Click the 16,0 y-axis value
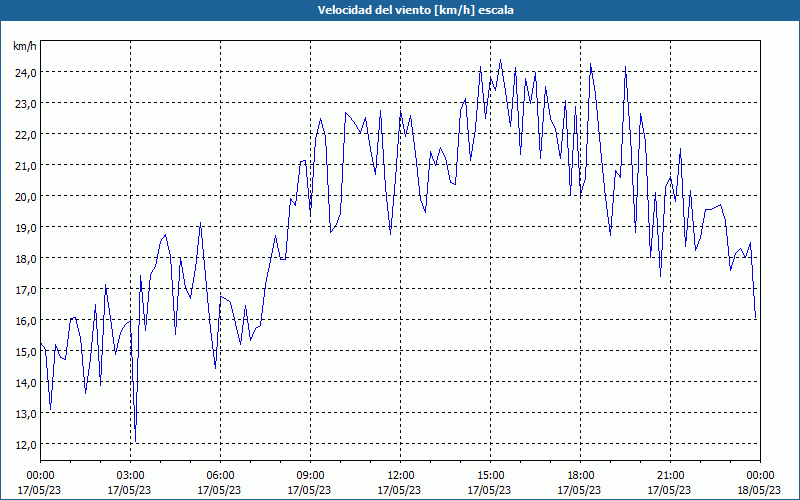 click(x=26, y=321)
